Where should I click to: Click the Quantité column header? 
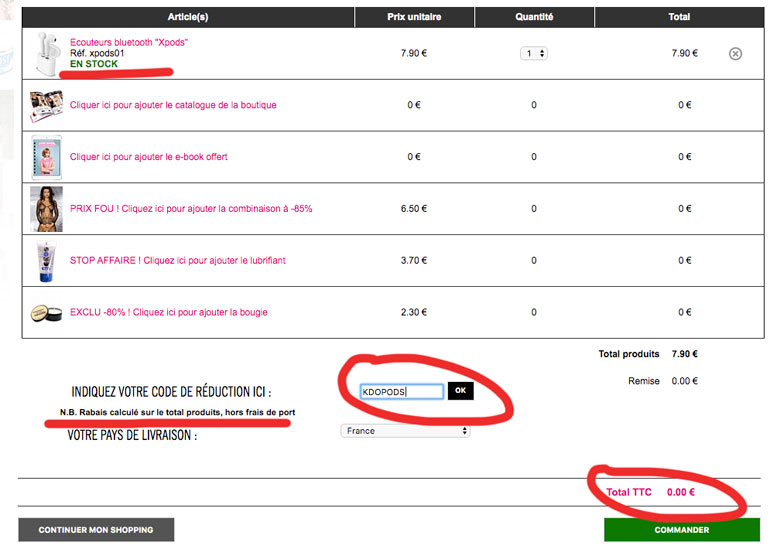[x=534, y=17]
